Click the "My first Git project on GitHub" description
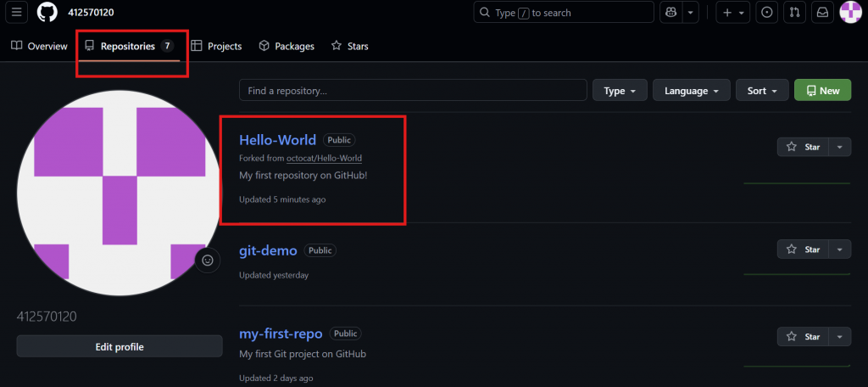The width and height of the screenshot is (868, 387). [303, 354]
